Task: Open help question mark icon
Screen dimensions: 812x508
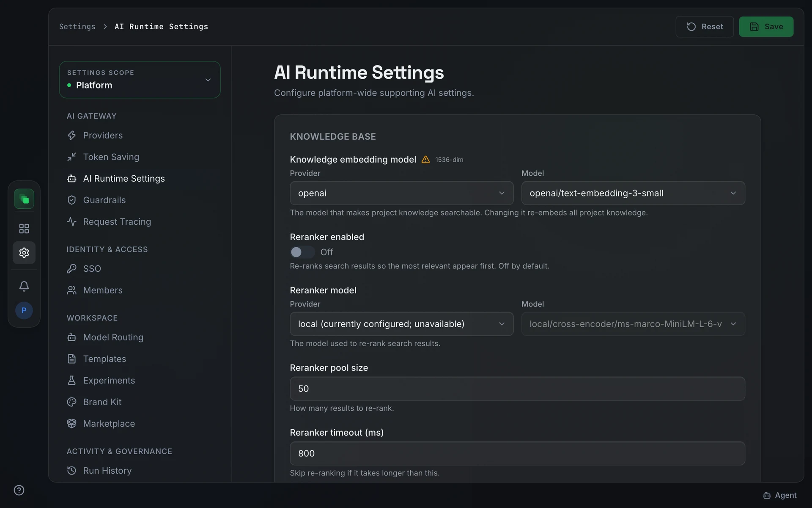Action: click(19, 490)
